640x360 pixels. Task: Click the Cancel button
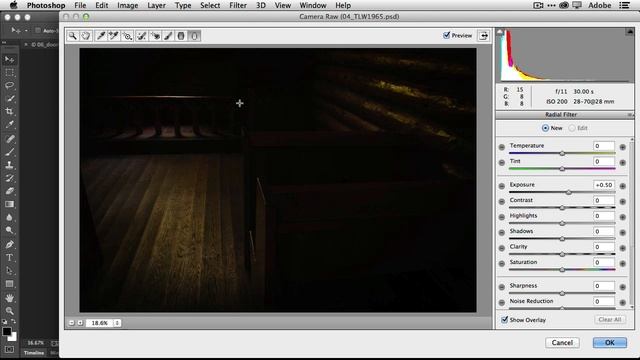(562, 342)
